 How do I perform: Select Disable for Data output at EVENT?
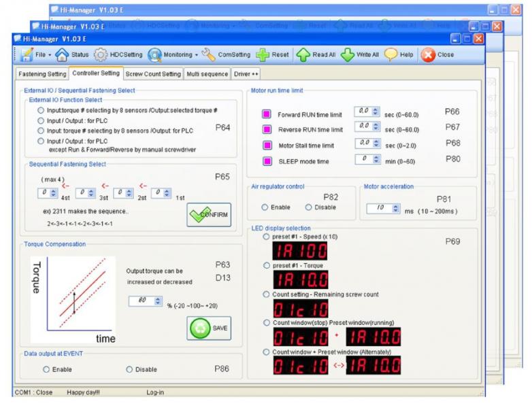tap(129, 369)
